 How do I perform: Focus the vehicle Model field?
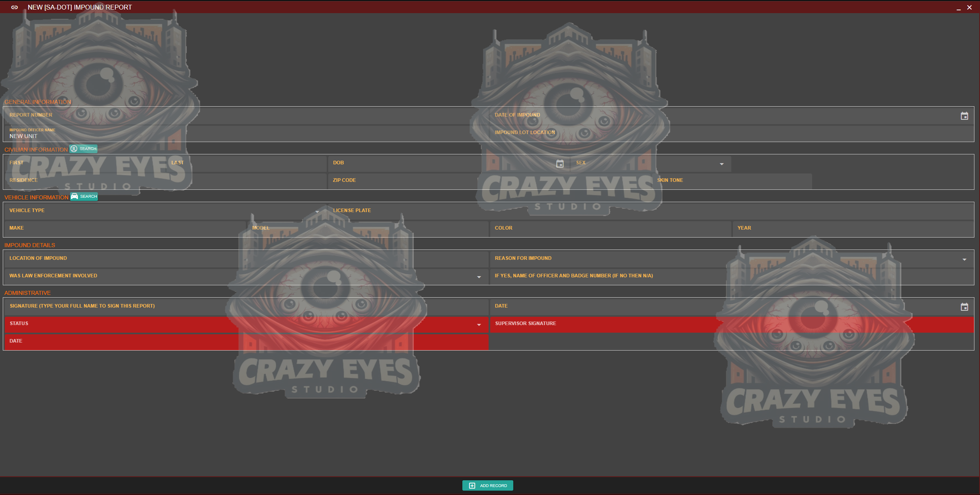[368, 229]
